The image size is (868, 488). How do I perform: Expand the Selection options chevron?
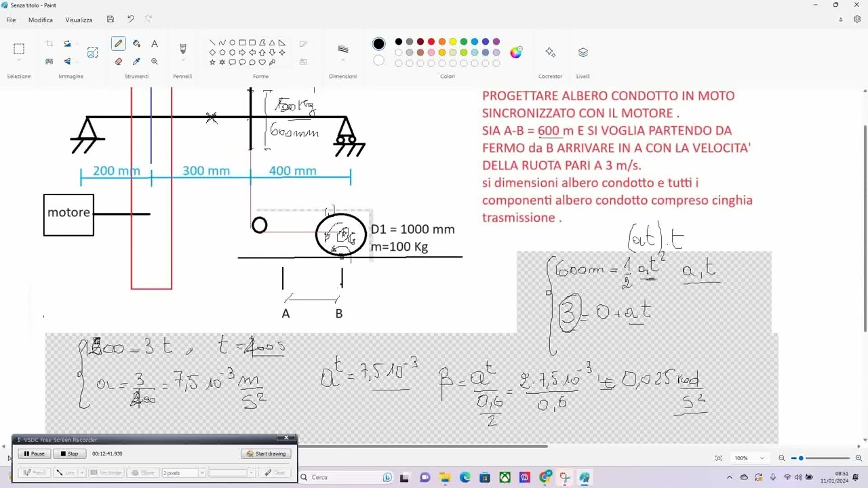[x=19, y=61]
